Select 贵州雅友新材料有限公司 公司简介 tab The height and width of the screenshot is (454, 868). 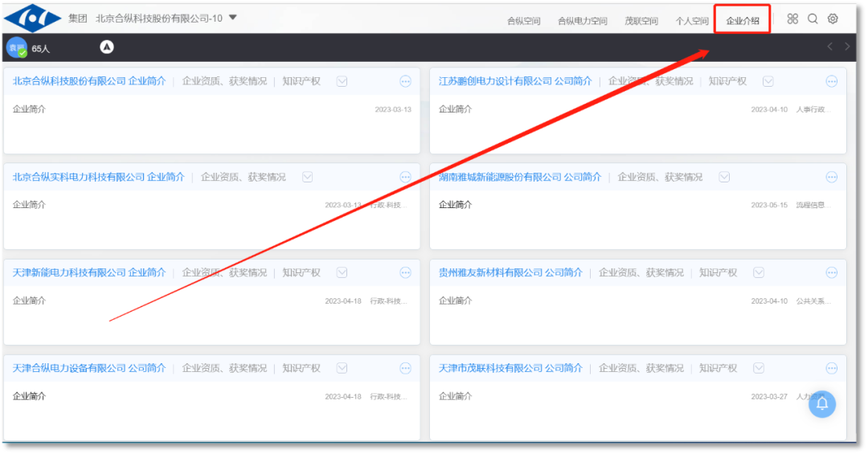point(510,272)
